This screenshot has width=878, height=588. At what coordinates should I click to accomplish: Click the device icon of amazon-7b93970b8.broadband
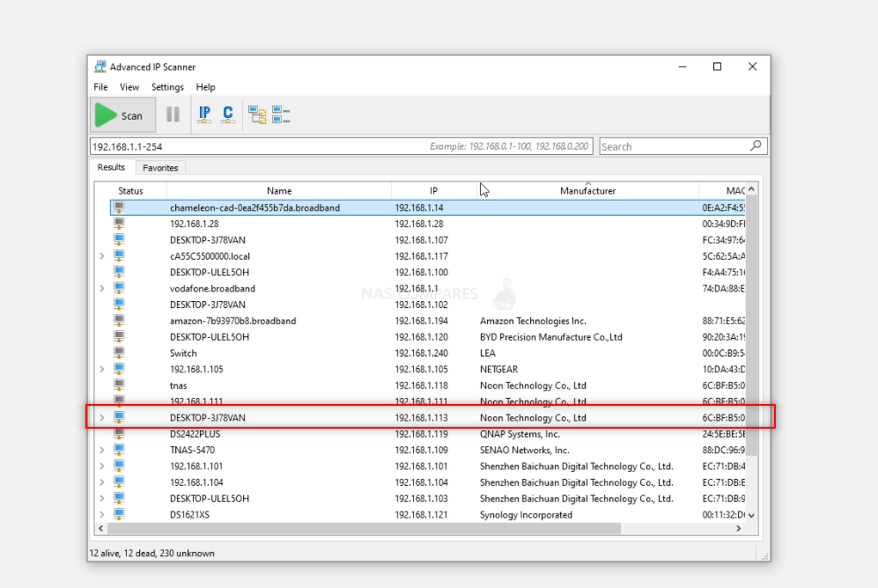(x=119, y=320)
